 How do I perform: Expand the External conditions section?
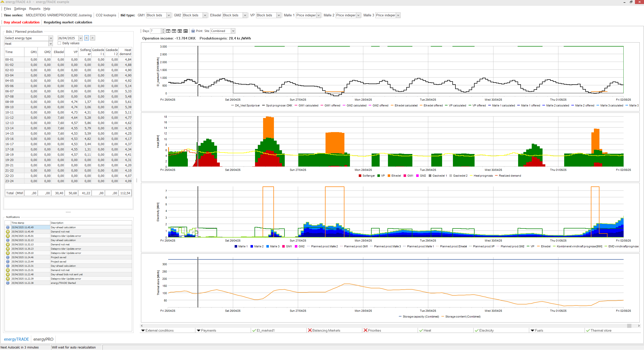click(143, 330)
